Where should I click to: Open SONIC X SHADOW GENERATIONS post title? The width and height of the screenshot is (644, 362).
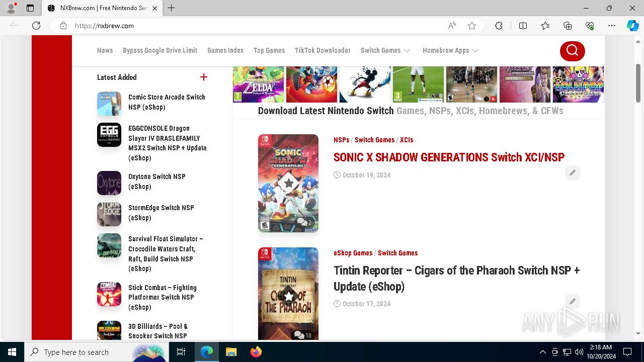pyautogui.click(x=449, y=157)
